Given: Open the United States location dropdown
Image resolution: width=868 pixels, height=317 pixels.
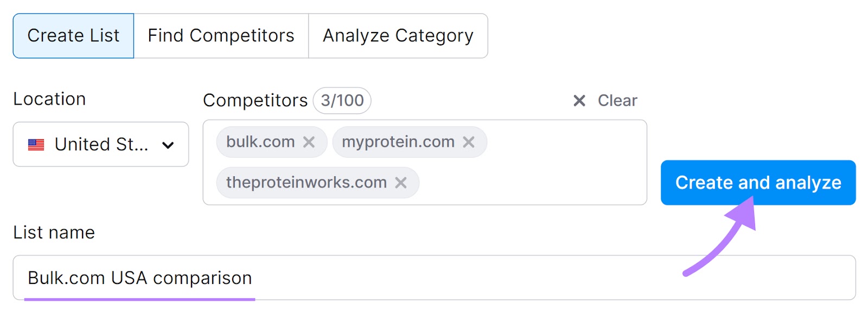Looking at the screenshot, I should [x=100, y=144].
